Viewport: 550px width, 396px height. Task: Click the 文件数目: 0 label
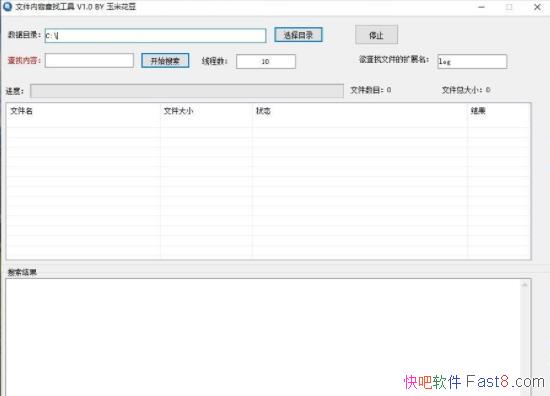point(371,90)
